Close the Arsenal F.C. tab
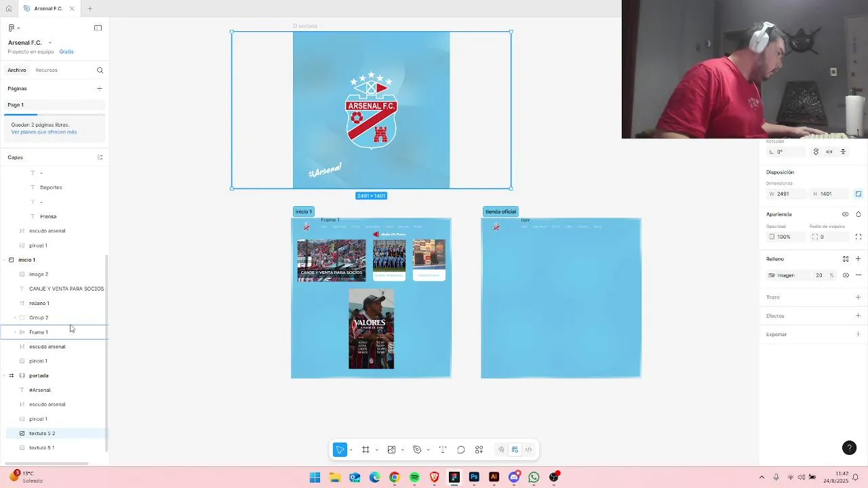Screen dimensions: 868x488 (x=72, y=9)
